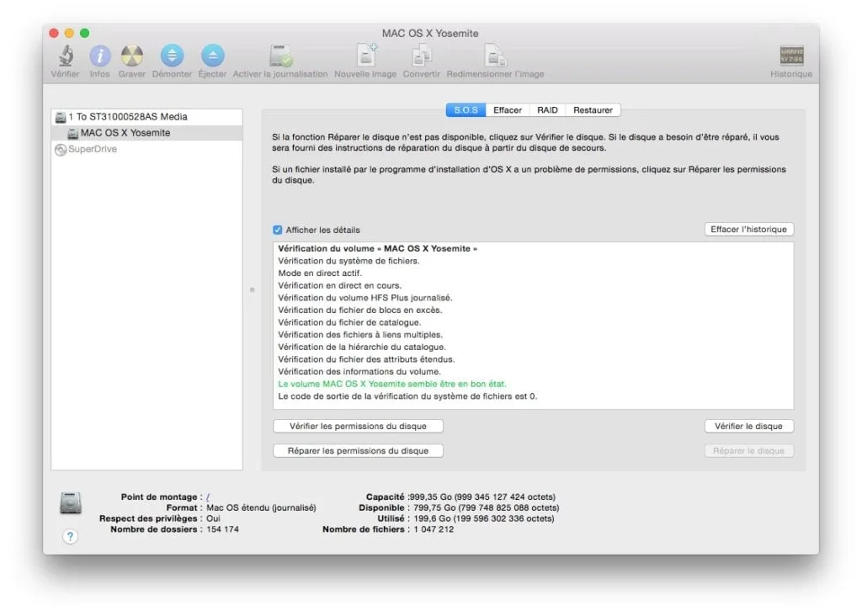Open the Restaurer tab
The height and width of the screenshot is (616, 862).
593,110
